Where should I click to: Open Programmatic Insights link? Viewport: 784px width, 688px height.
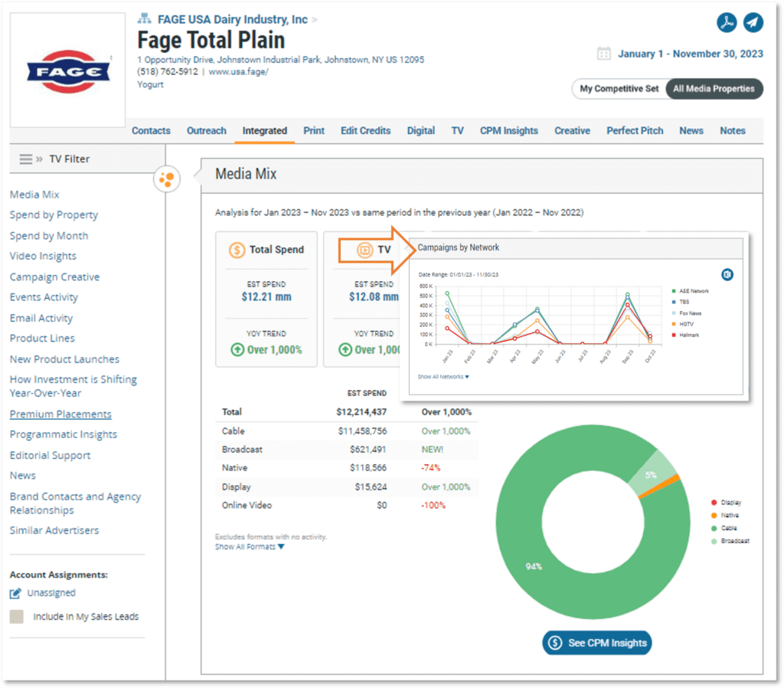(64, 435)
